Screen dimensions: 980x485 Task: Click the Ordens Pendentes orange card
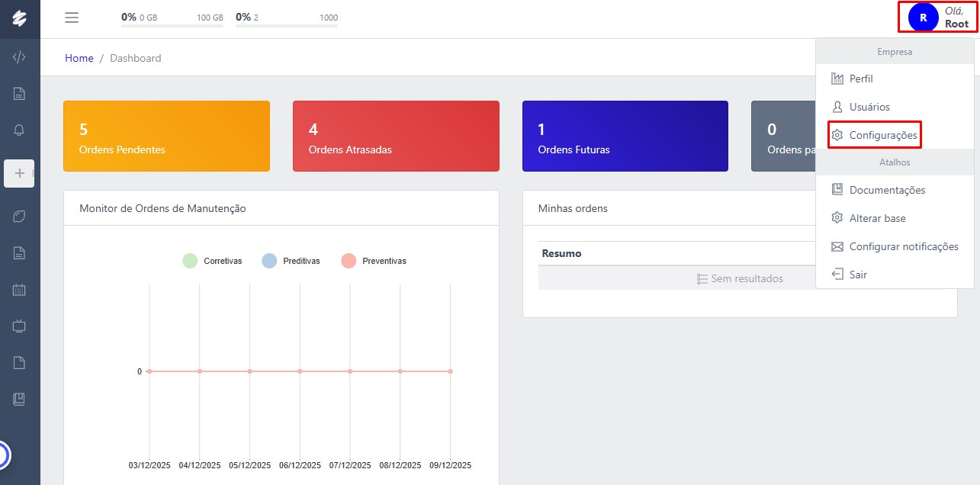pyautogui.click(x=166, y=137)
